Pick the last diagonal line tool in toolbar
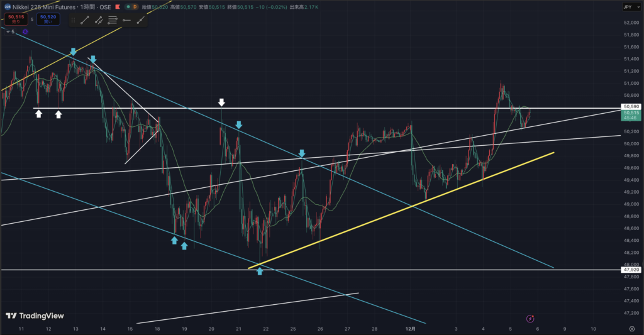Image resolution: width=644 pixels, height=335 pixels. [140, 20]
